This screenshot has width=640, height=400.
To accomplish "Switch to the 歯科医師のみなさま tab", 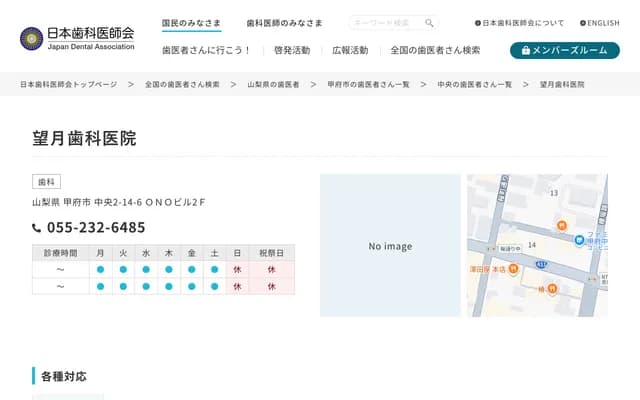I will (284, 23).
